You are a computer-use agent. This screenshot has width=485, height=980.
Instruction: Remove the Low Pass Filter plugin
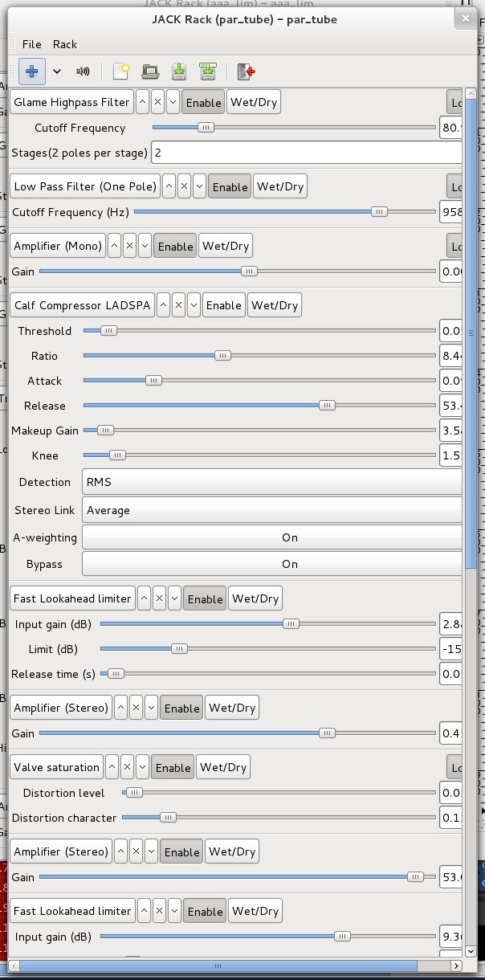point(184,186)
